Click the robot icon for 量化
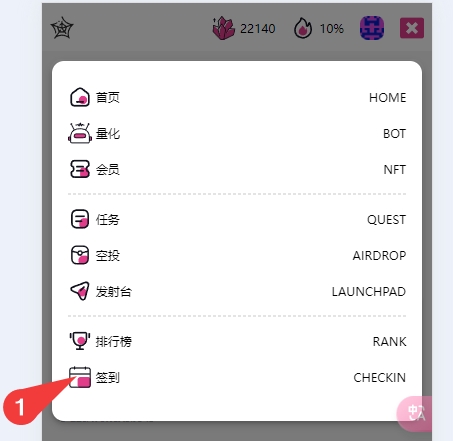 tap(80, 133)
